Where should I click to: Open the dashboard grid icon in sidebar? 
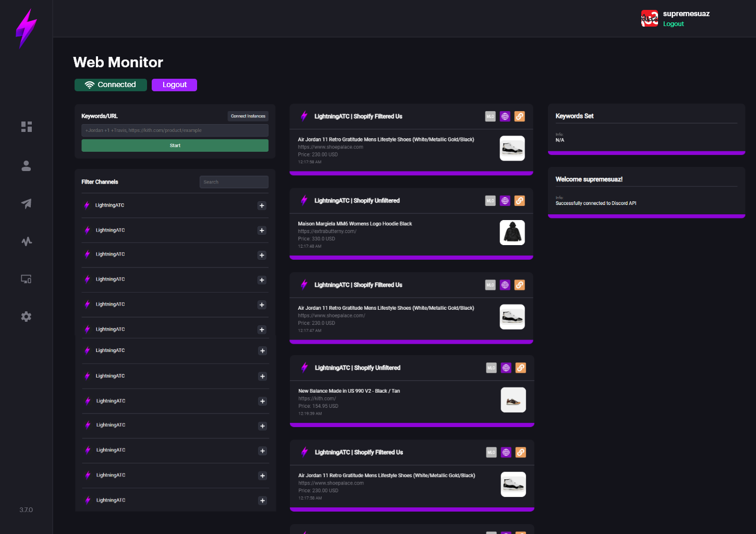click(27, 127)
